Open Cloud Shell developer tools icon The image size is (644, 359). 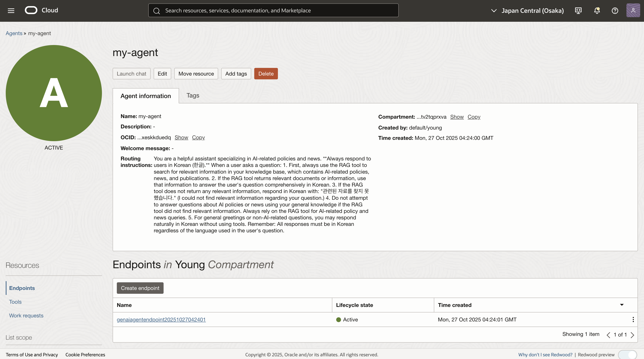pos(578,10)
